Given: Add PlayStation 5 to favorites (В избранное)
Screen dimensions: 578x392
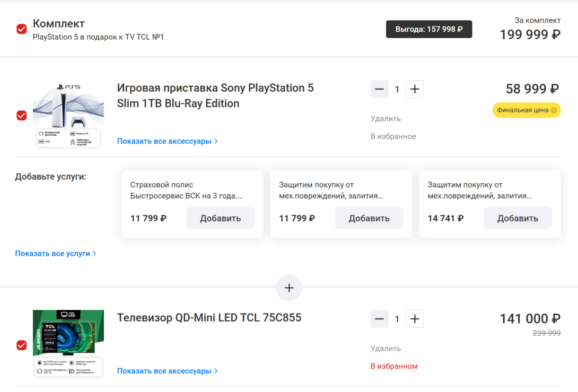Looking at the screenshot, I should pyautogui.click(x=393, y=137).
